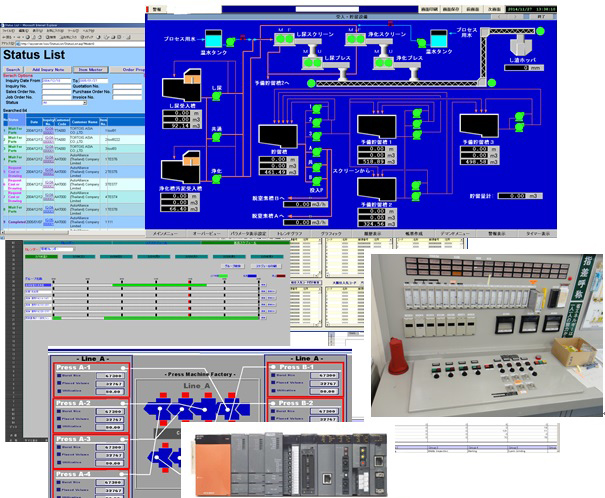Click the 温水タンク tank next to プロセス用水

[213, 39]
